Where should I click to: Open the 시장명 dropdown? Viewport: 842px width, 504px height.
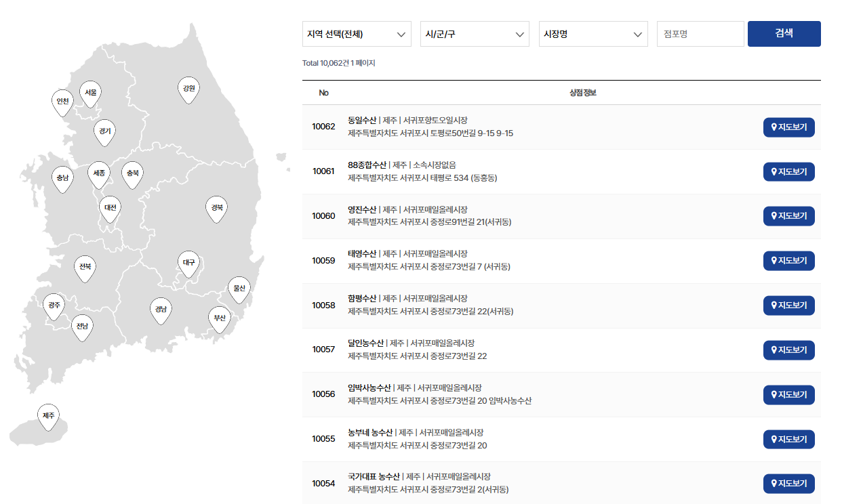pos(593,34)
